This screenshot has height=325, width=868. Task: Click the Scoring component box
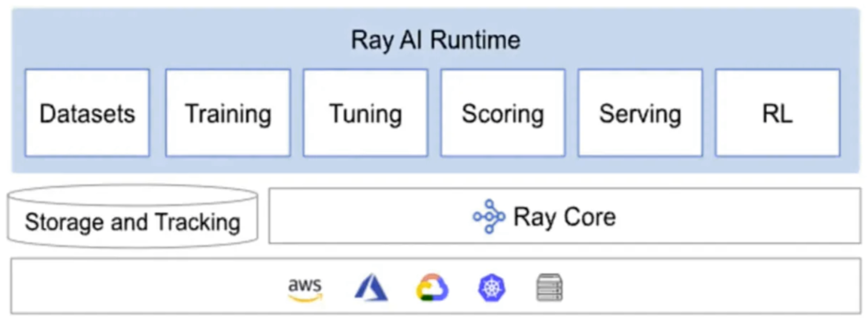click(x=502, y=113)
